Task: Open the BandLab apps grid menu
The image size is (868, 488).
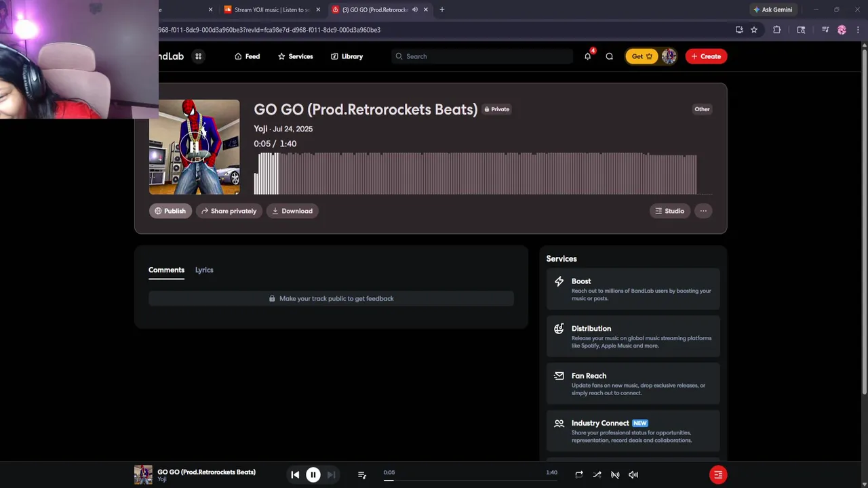Action: tap(198, 56)
